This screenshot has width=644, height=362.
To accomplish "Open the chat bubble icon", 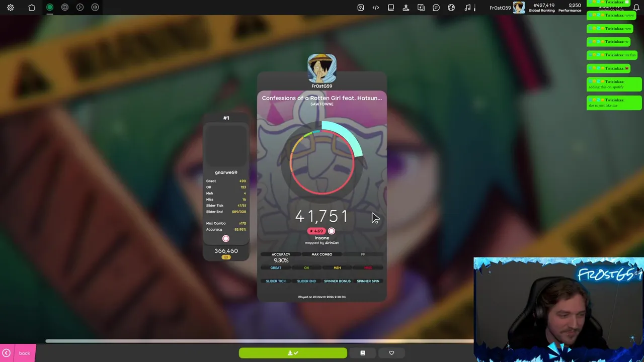I will pos(436,8).
